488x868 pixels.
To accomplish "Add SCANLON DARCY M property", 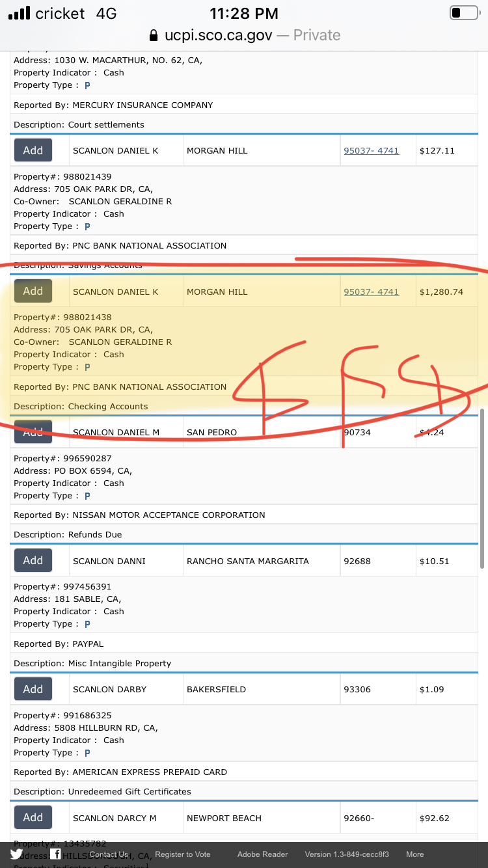I will pyautogui.click(x=33, y=817).
